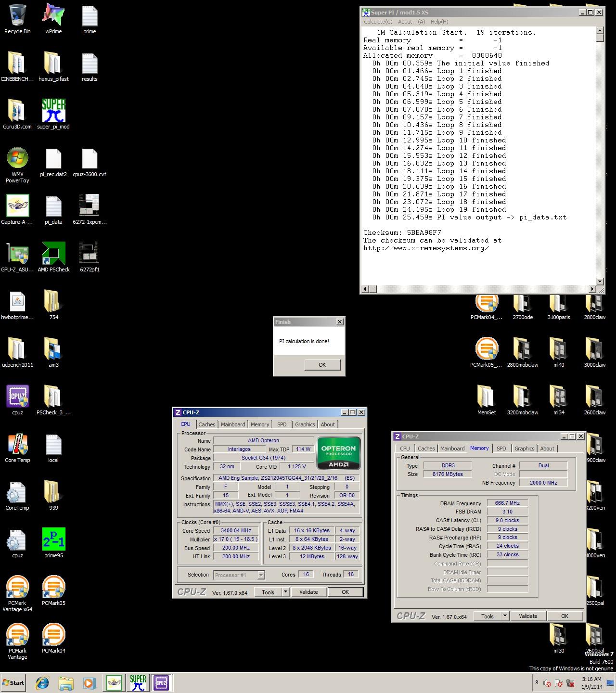Image resolution: width=616 pixels, height=693 pixels.
Task: Open the Memory tab in CPU-Z CPU window
Action: click(260, 424)
